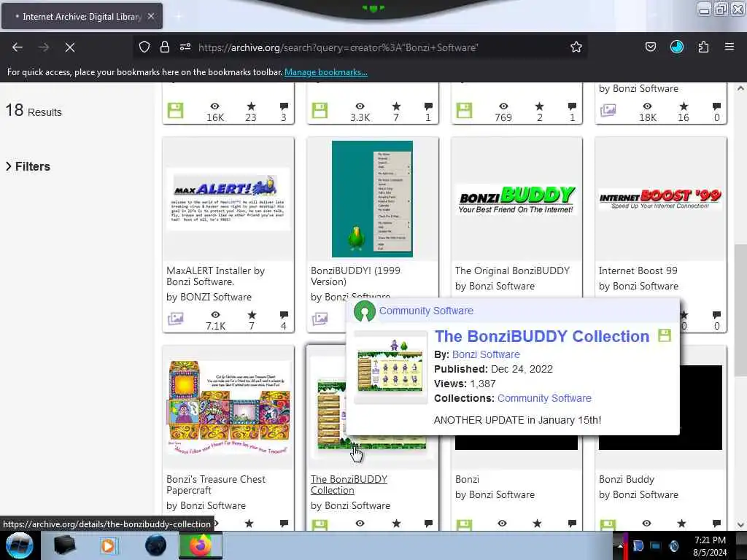This screenshot has width=747, height=560.
Task: Click scrollbar up arrow
Action: [740, 88]
